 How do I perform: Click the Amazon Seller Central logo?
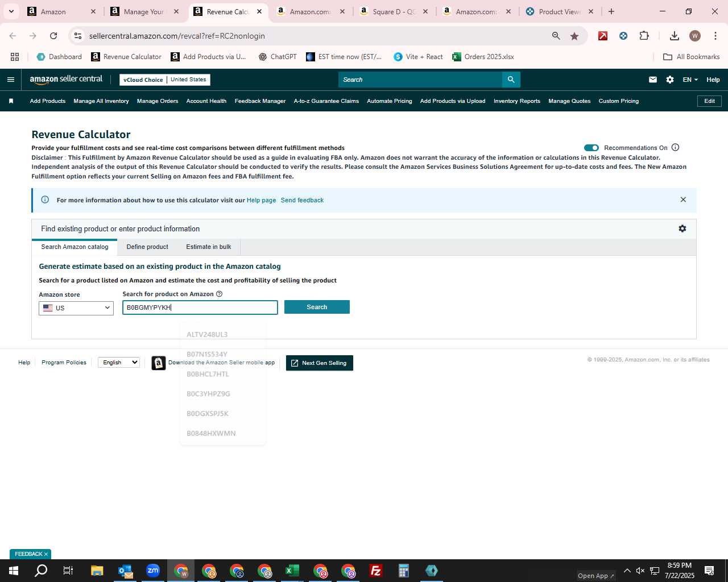[66, 80]
